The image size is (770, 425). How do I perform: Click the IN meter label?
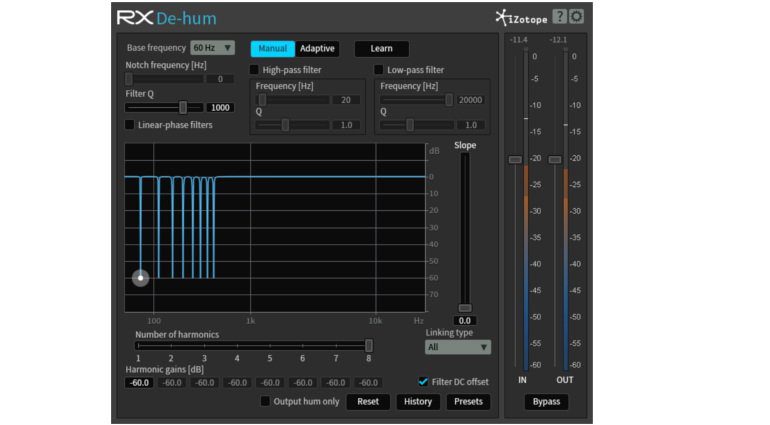[522, 380]
